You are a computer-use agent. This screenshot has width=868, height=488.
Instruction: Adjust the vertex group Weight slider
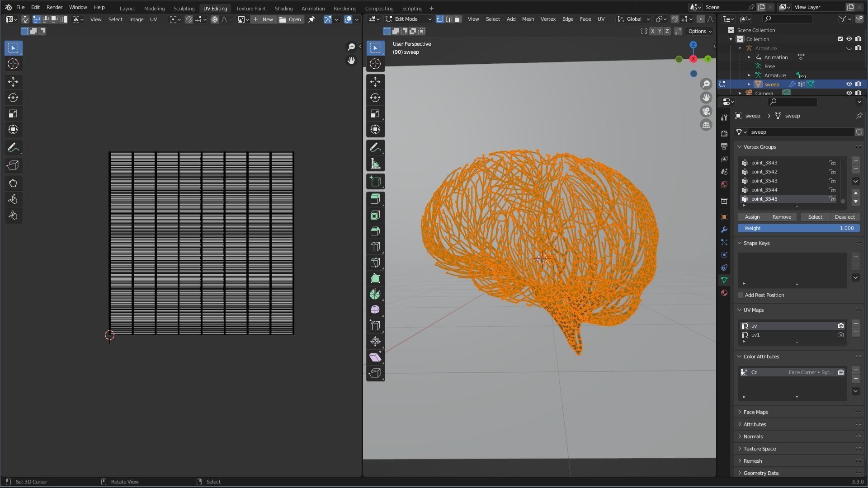[x=799, y=228]
